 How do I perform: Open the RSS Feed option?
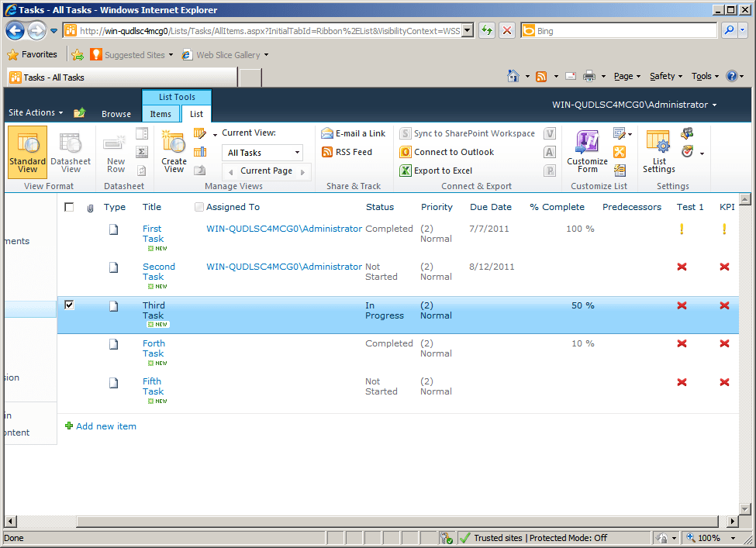[x=347, y=152]
